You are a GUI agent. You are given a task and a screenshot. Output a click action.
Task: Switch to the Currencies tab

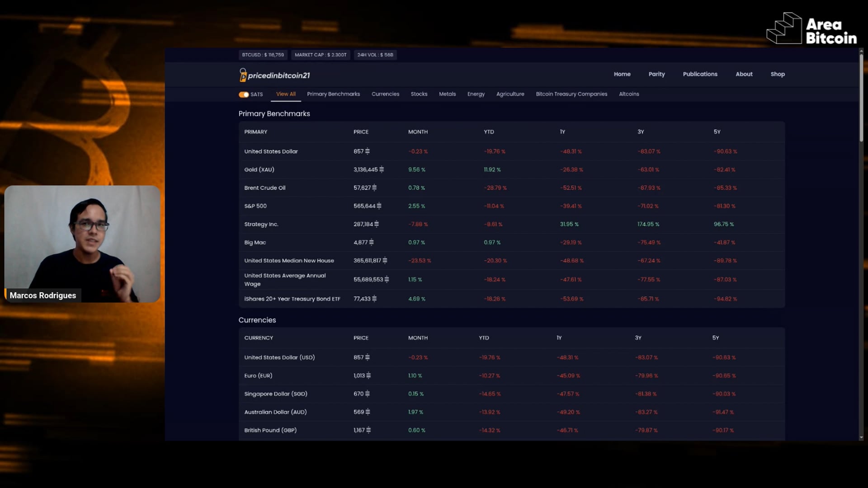[385, 94]
